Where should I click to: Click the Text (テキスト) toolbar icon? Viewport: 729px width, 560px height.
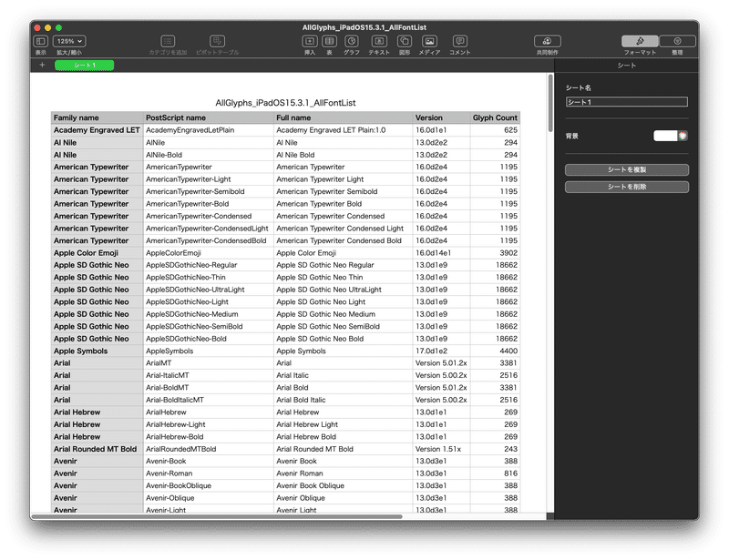click(379, 41)
